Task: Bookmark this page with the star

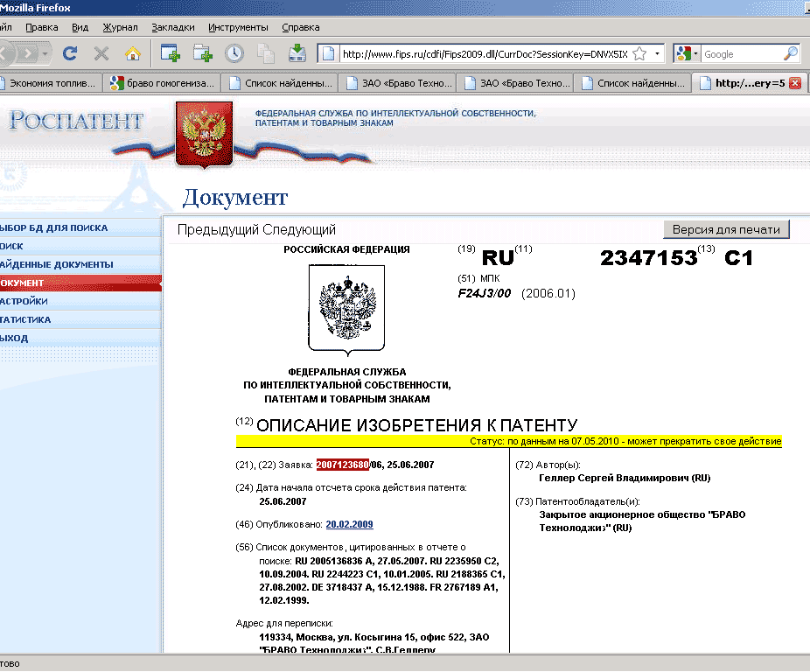Action: 639,53
